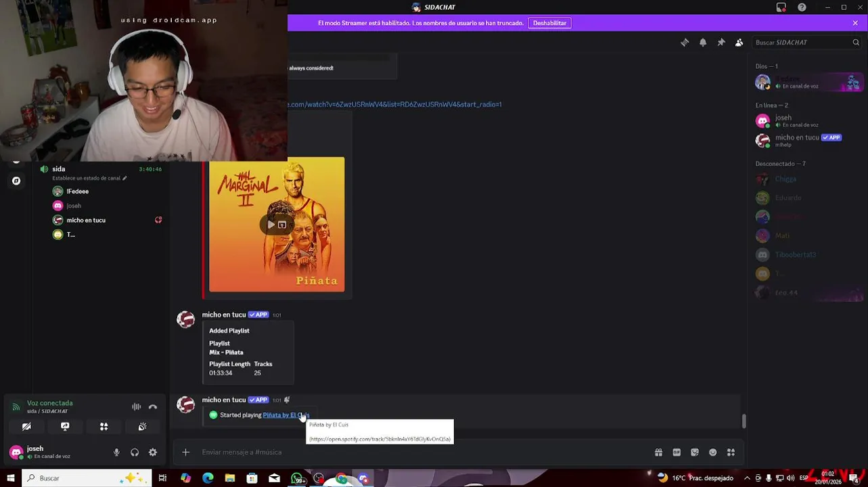Toggle noise suppression icon
Screen dimensions: 868x487
137,407
